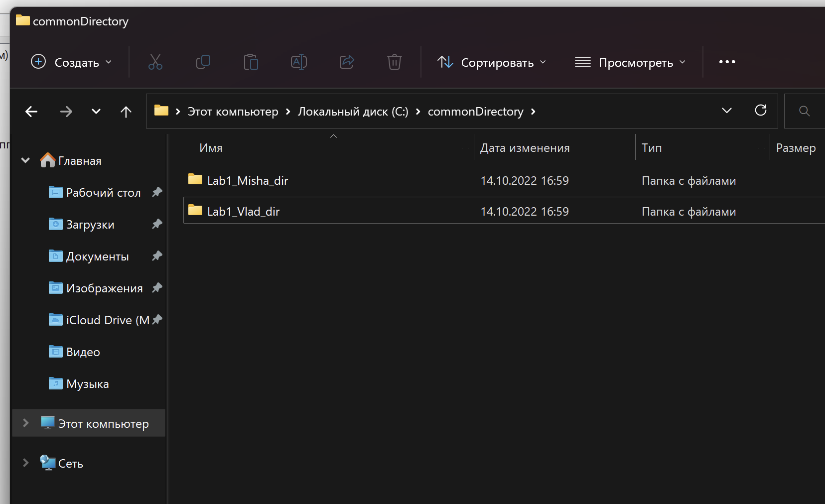825x504 pixels.
Task: Open the three-dots more options menu
Action: (x=727, y=62)
